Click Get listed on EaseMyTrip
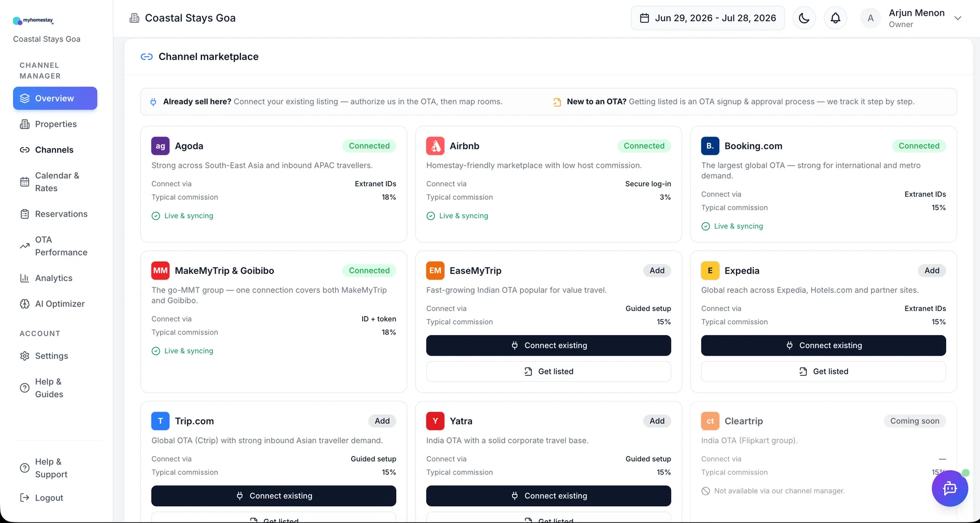 (x=549, y=372)
